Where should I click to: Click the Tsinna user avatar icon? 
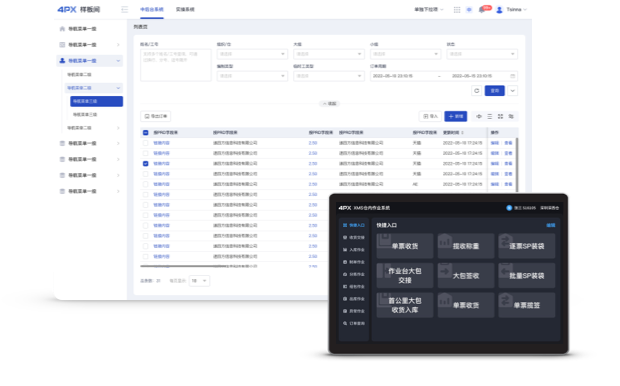click(499, 9)
